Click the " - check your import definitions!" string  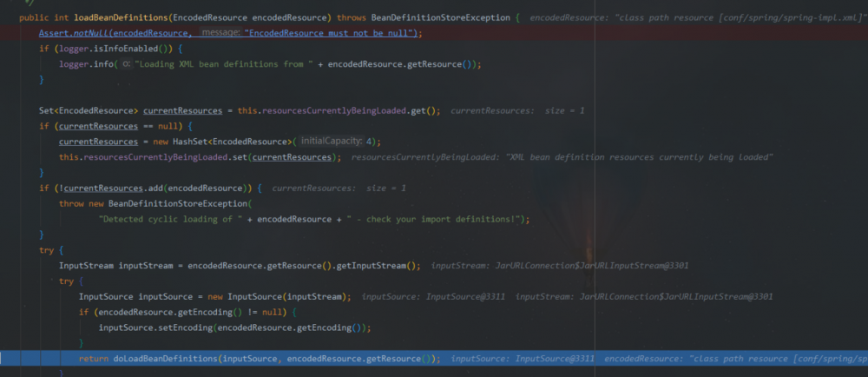433,219
